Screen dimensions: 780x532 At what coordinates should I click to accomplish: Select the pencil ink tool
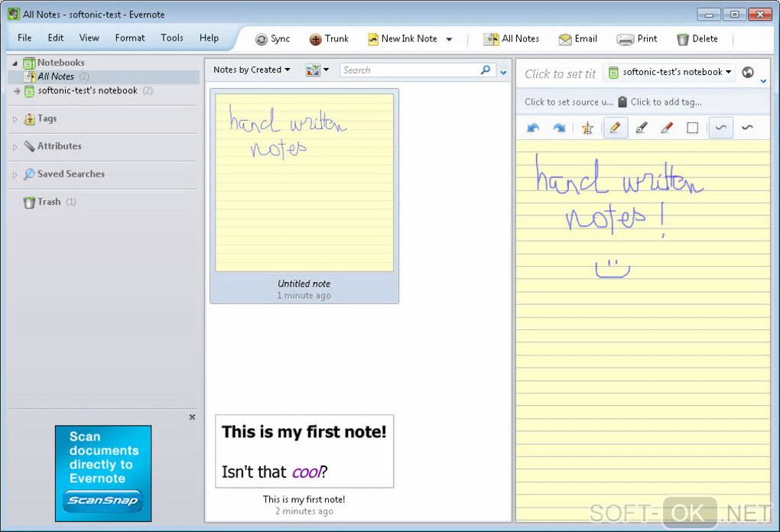pos(616,128)
